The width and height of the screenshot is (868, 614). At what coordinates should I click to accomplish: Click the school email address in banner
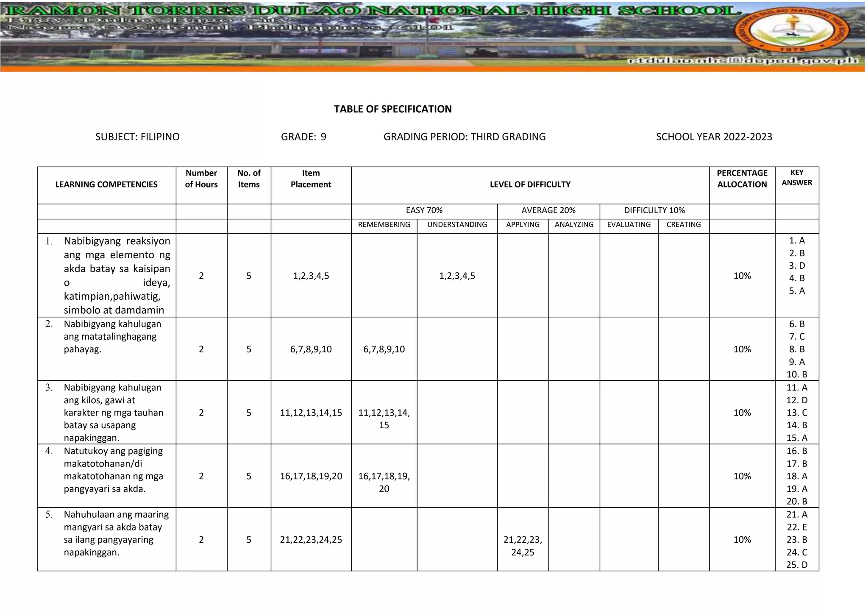pyautogui.click(x=743, y=61)
